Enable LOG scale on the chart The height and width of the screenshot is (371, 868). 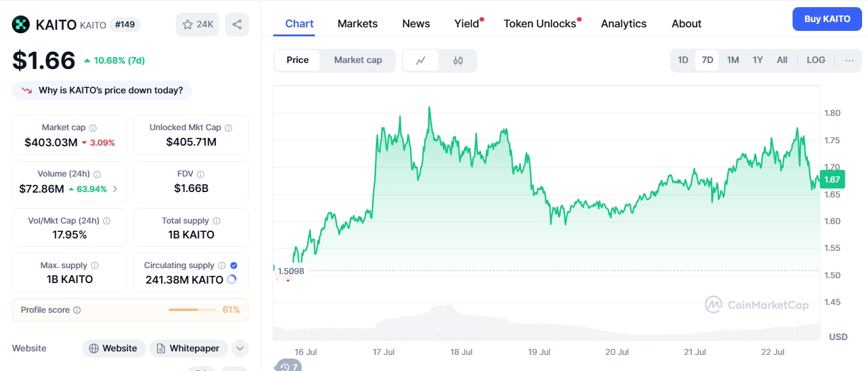tap(815, 60)
